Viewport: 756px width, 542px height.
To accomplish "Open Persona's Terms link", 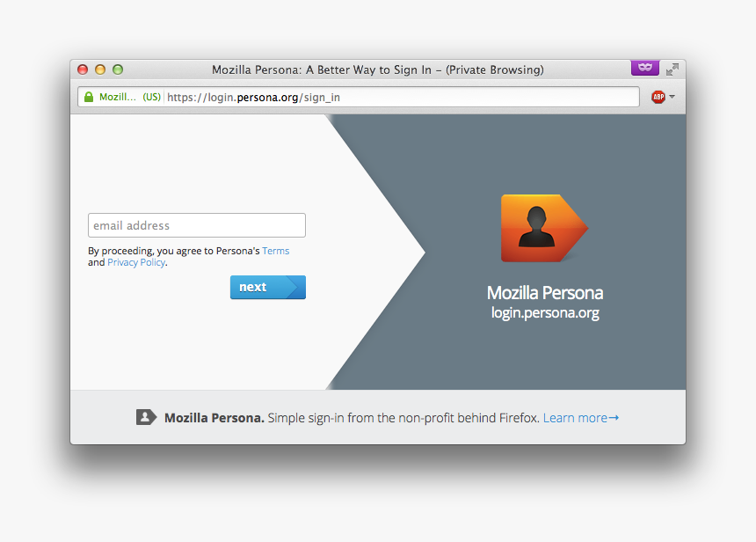I will tap(275, 251).
